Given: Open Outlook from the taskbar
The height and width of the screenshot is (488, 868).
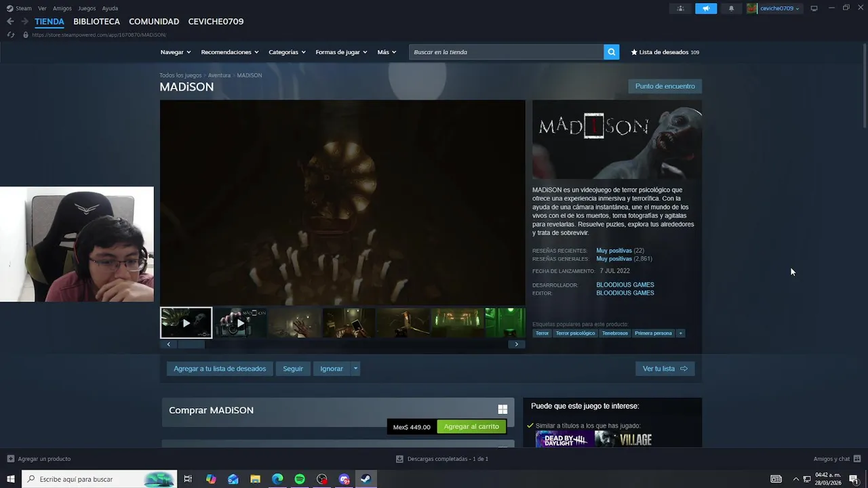Looking at the screenshot, I should pos(233,479).
